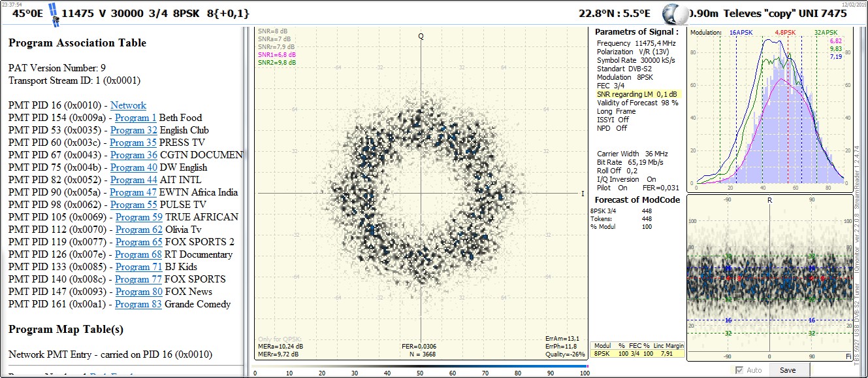This screenshot has height=378, width=868.
Task: Click the 'Symbol Rate 30000 kS/s' line
Action: [636, 60]
